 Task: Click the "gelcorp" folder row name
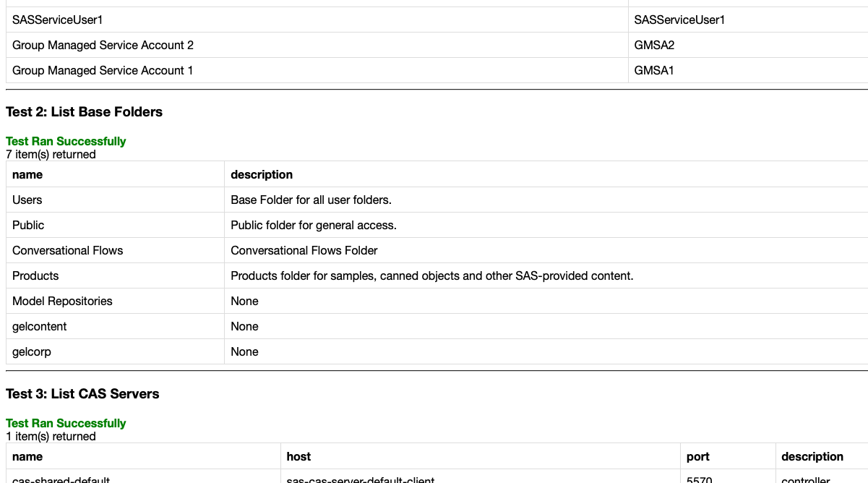click(x=32, y=351)
